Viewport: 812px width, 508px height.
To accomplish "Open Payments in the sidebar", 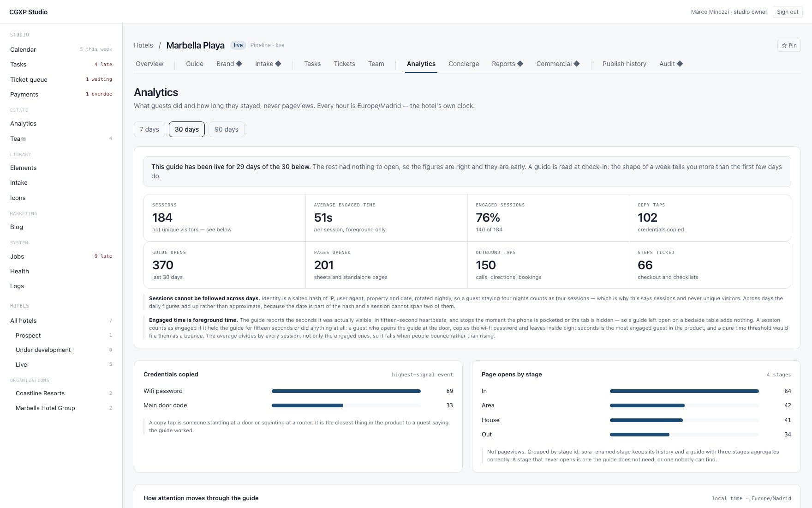I will (x=61, y=94).
